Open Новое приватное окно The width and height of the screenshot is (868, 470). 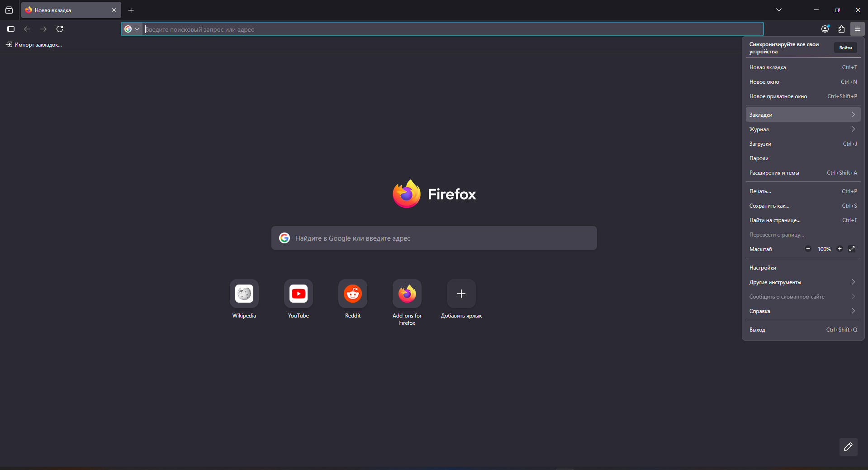click(x=803, y=96)
